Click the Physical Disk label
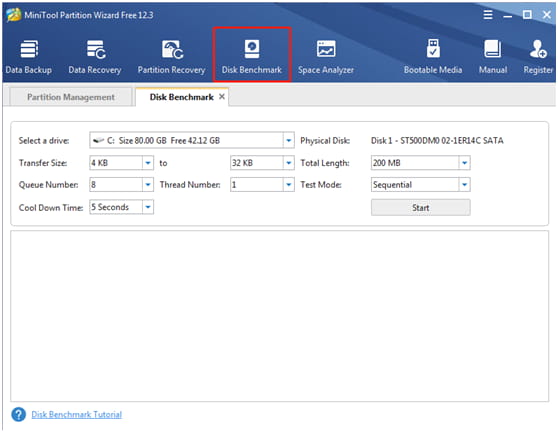Screen dimensions: 558x432 tap(325, 141)
